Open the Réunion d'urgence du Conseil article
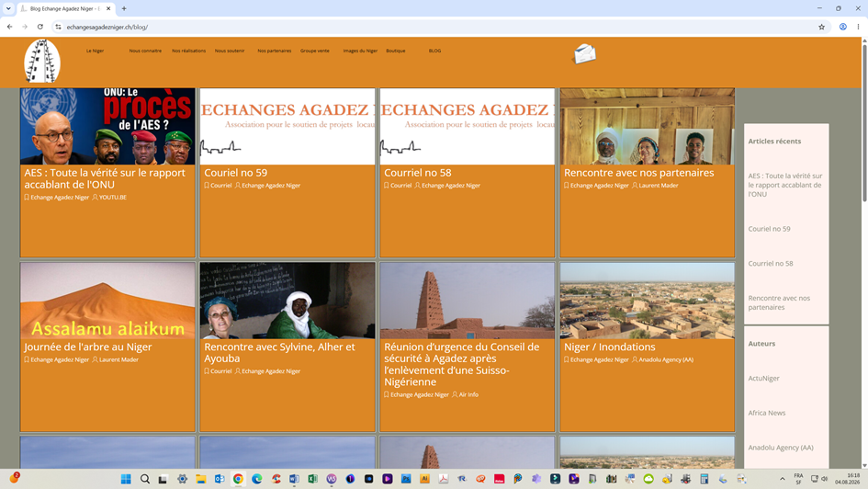This screenshot has height=489, width=868. pos(462,364)
